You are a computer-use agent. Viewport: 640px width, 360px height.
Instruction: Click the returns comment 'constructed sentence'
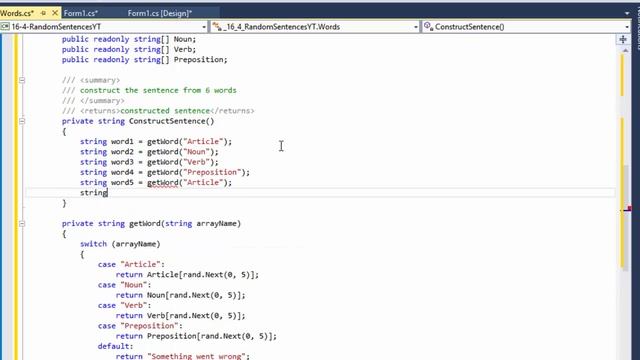[x=165, y=111]
